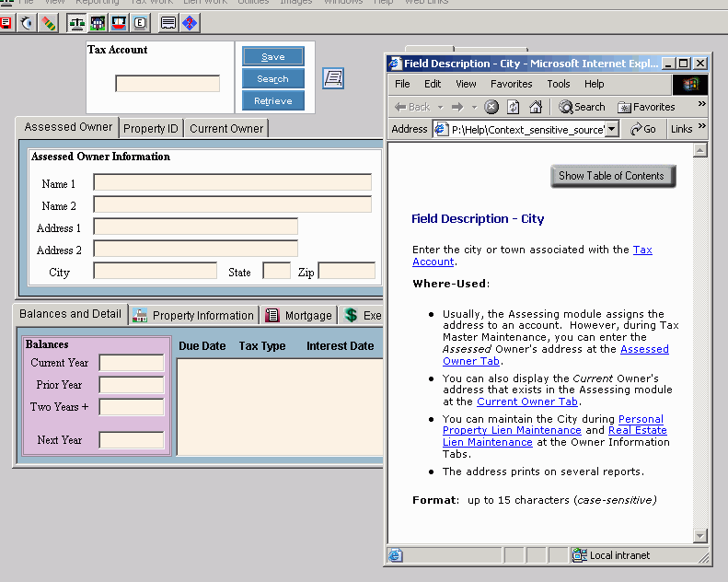Screen dimensions: 728x582
Task: Open the Assessed Owner Tab link
Action: coord(644,349)
